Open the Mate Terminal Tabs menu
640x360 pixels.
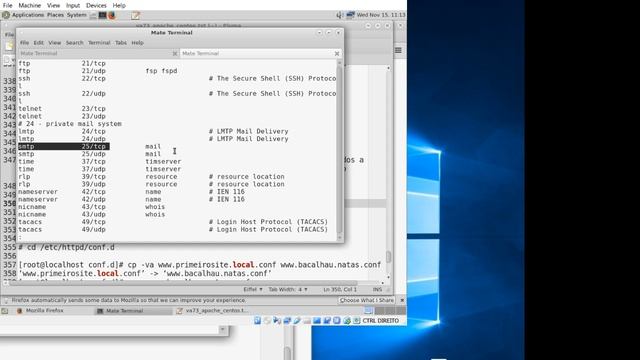coord(121,42)
